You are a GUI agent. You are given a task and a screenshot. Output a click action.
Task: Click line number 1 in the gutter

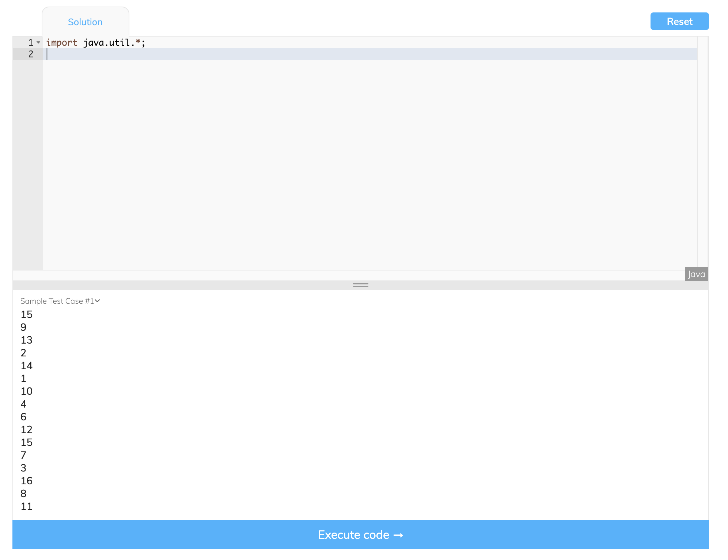coord(31,42)
